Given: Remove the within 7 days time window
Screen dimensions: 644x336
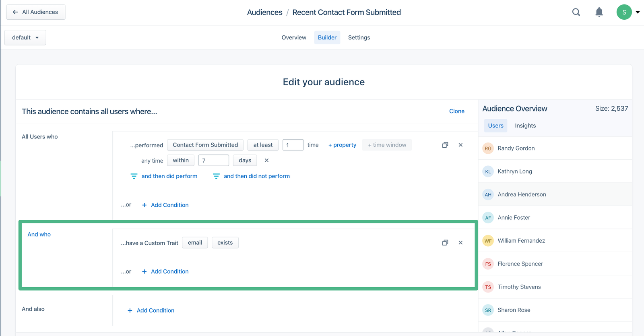Looking at the screenshot, I should [x=266, y=160].
